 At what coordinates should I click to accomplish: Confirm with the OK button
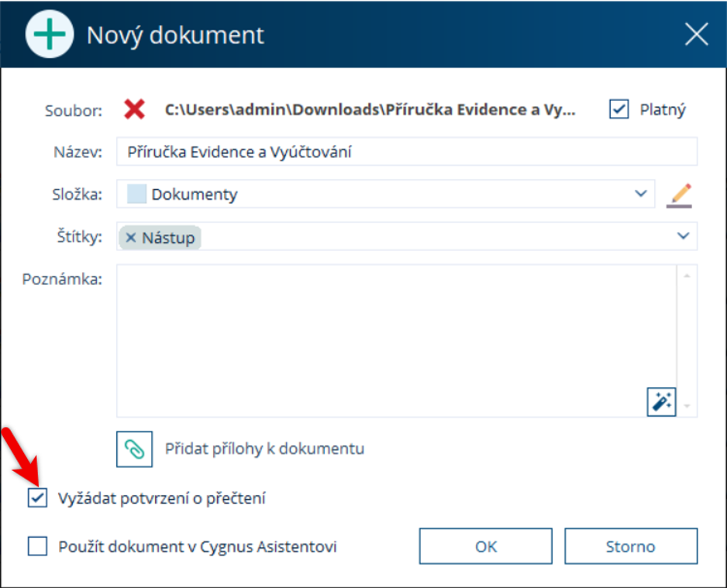pos(485,546)
